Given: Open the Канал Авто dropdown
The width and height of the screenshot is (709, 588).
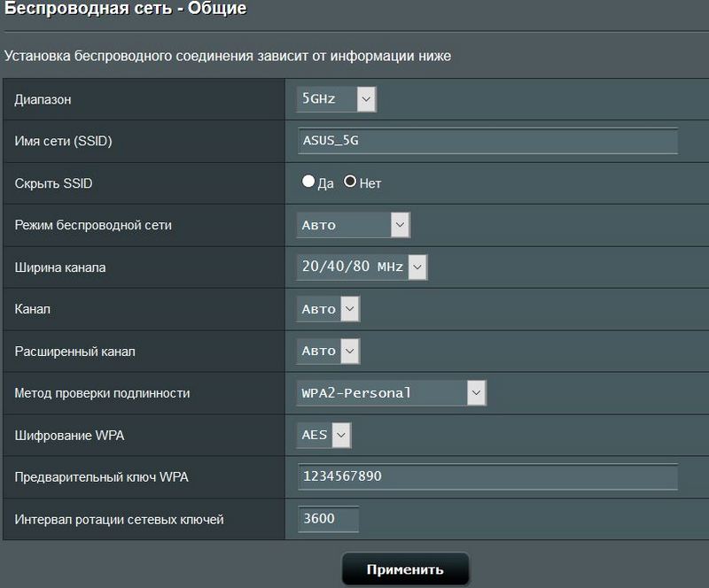Looking at the screenshot, I should [x=328, y=309].
